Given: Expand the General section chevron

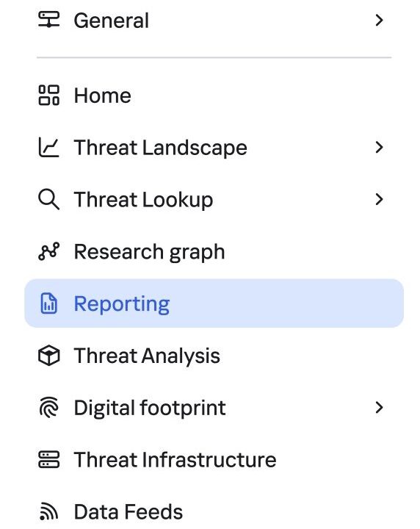Looking at the screenshot, I should (x=379, y=21).
